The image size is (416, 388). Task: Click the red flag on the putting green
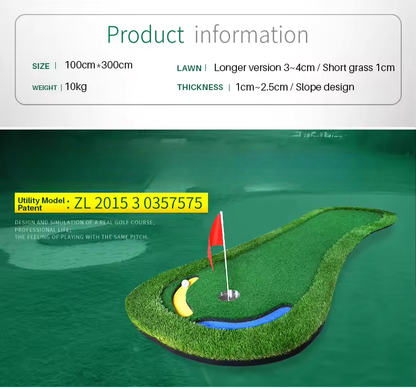(x=215, y=241)
